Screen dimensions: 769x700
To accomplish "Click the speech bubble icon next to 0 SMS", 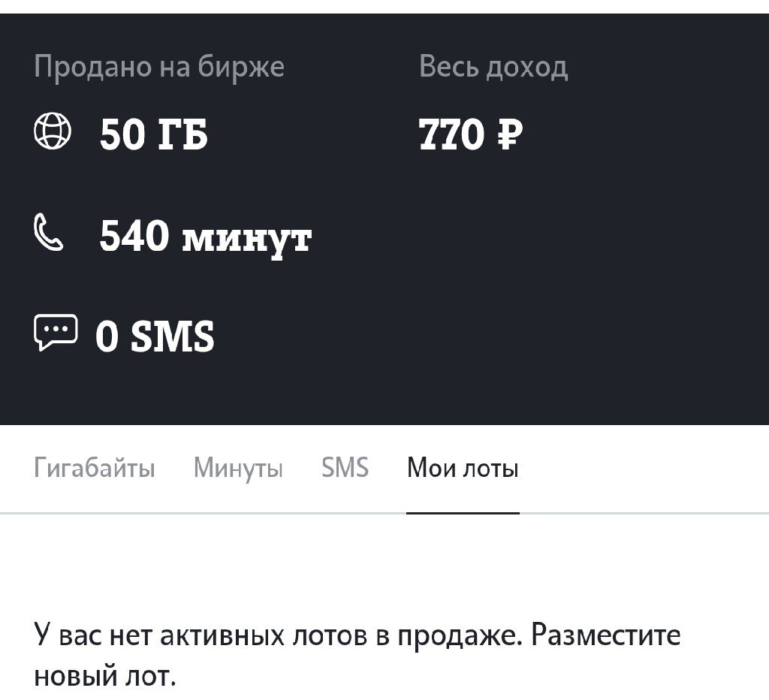I will pyautogui.click(x=56, y=330).
